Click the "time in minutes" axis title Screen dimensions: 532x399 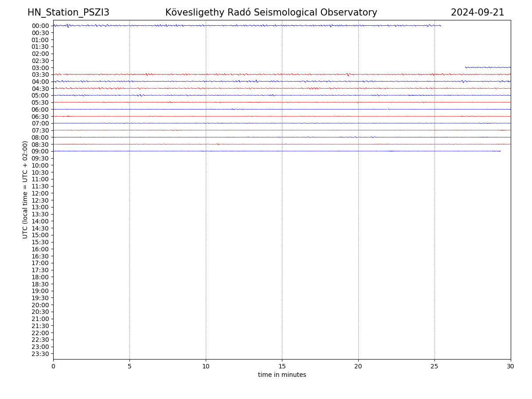[282, 375]
